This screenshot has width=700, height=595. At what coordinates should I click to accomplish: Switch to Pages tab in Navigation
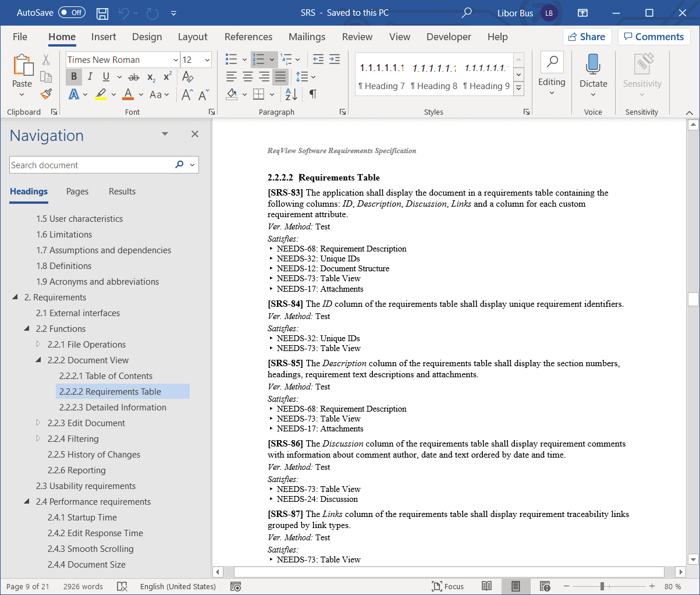pos(77,192)
